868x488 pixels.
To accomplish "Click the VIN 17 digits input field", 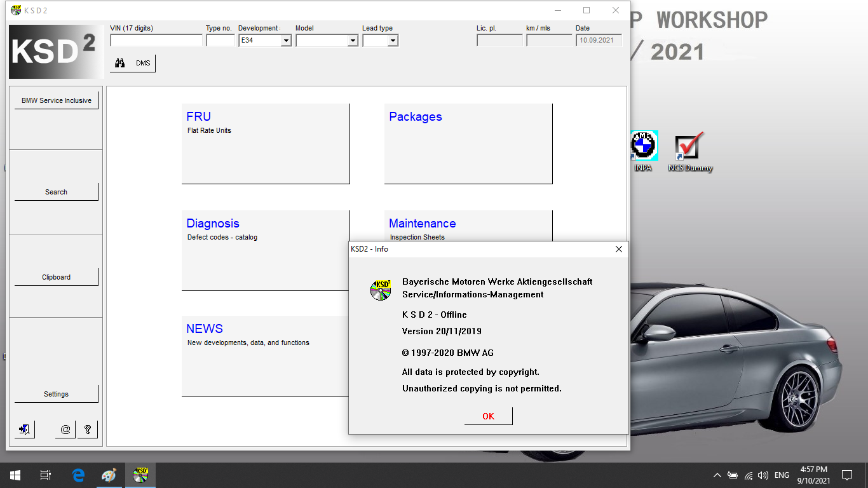I will 156,41.
